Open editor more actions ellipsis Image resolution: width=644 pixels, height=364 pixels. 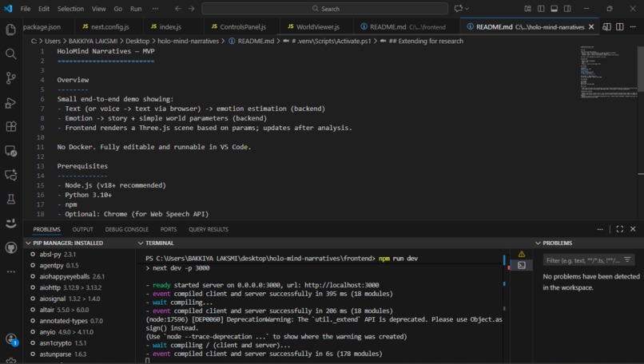click(633, 26)
